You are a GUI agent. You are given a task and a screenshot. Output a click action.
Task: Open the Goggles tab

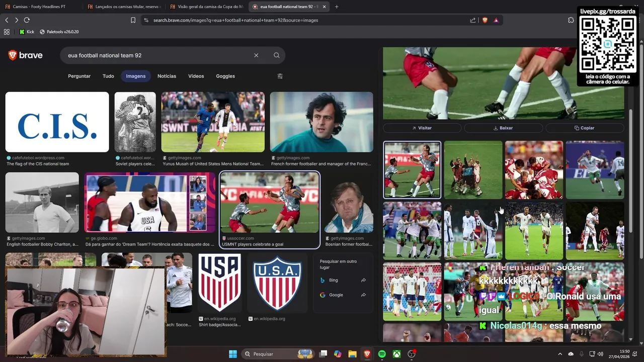coord(225,76)
